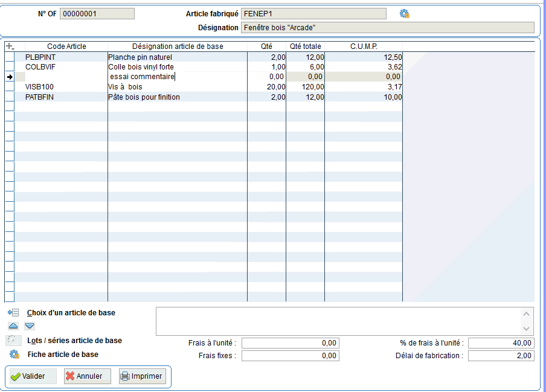Click total quantity 120,00 cell
546x392 pixels.
[306, 87]
